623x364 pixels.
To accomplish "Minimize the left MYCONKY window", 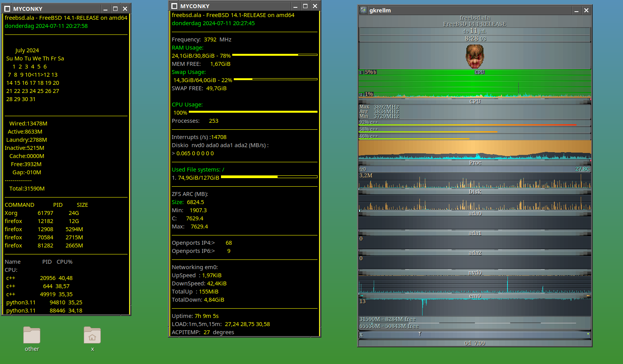I will [x=105, y=9].
